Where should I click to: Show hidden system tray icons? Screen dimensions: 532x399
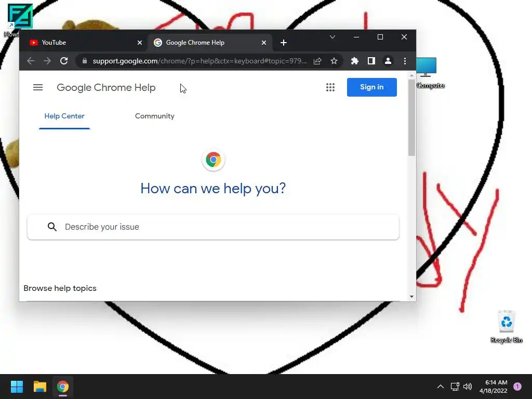[x=441, y=387]
